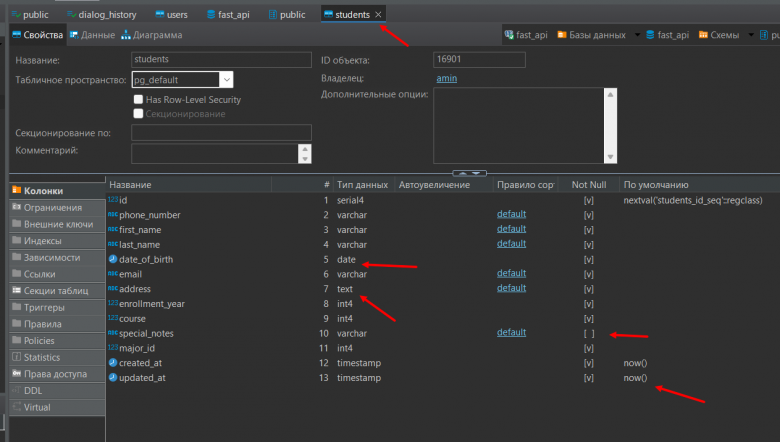The width and height of the screenshot is (780, 442).
Task: Open the users editor tab
Action: pos(172,15)
